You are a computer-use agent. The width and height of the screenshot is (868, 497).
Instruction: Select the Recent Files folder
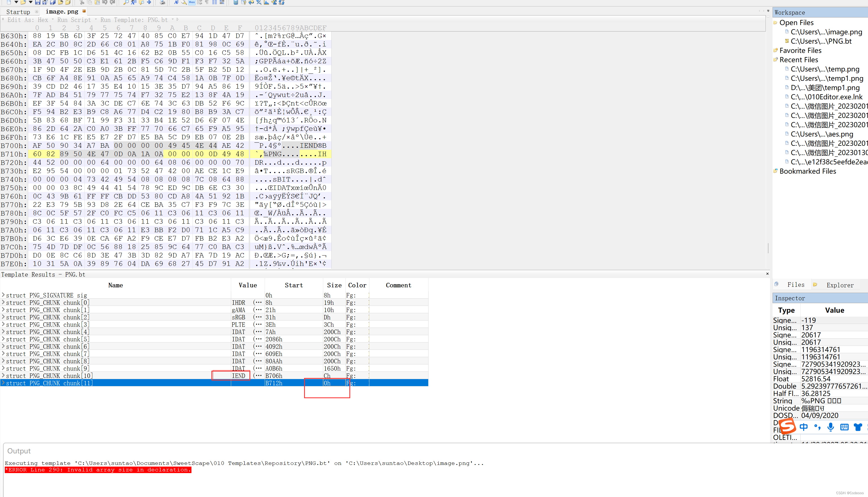[799, 60]
